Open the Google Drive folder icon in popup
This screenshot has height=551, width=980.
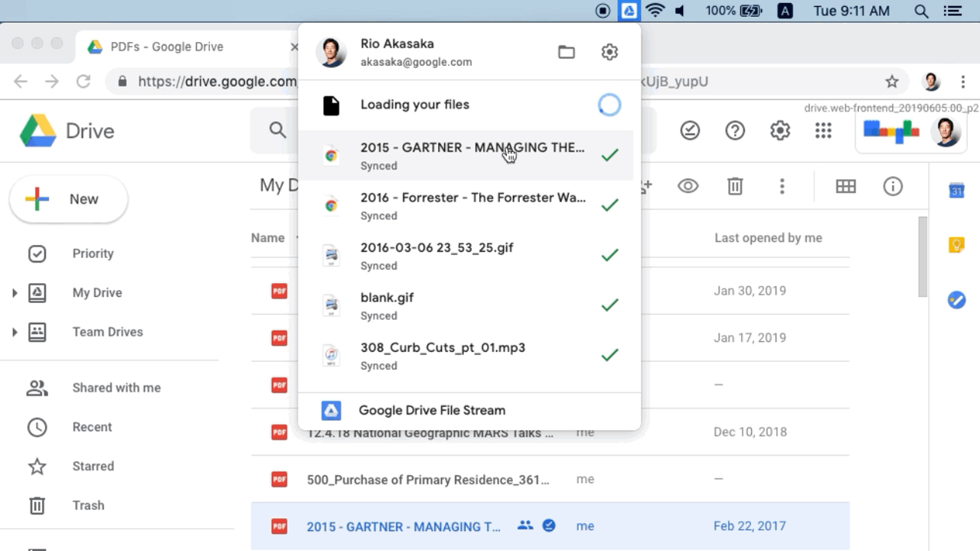pos(567,52)
